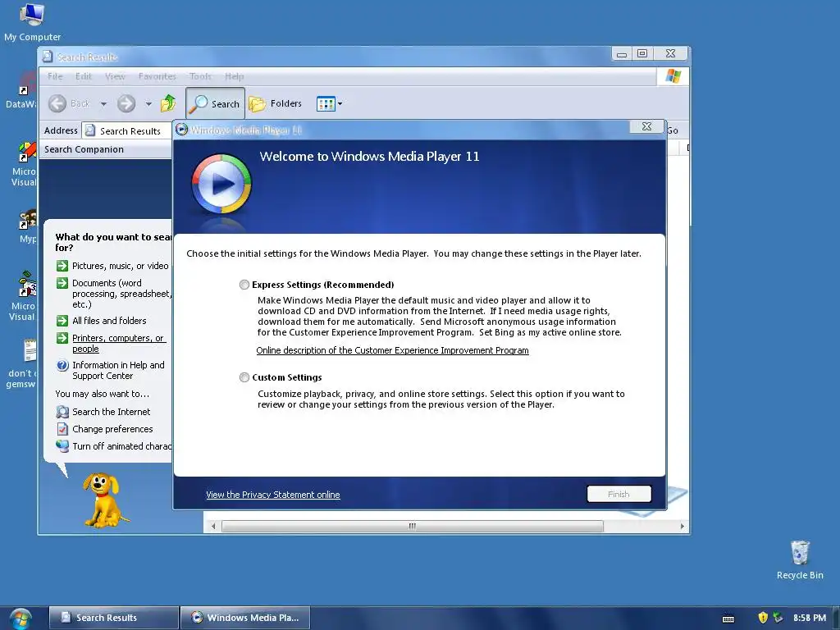The image size is (840, 630).
Task: Click the keyboard tray icon
Action: coord(728,619)
